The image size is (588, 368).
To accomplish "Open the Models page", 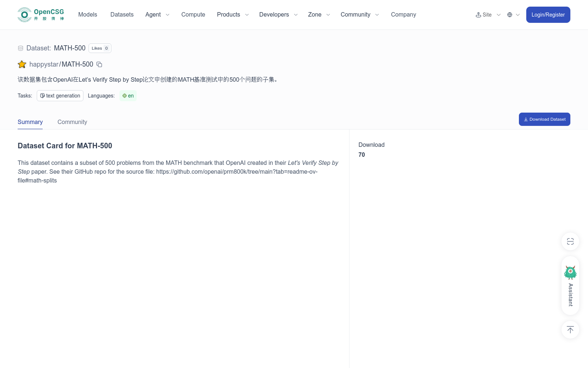I will click(x=88, y=15).
